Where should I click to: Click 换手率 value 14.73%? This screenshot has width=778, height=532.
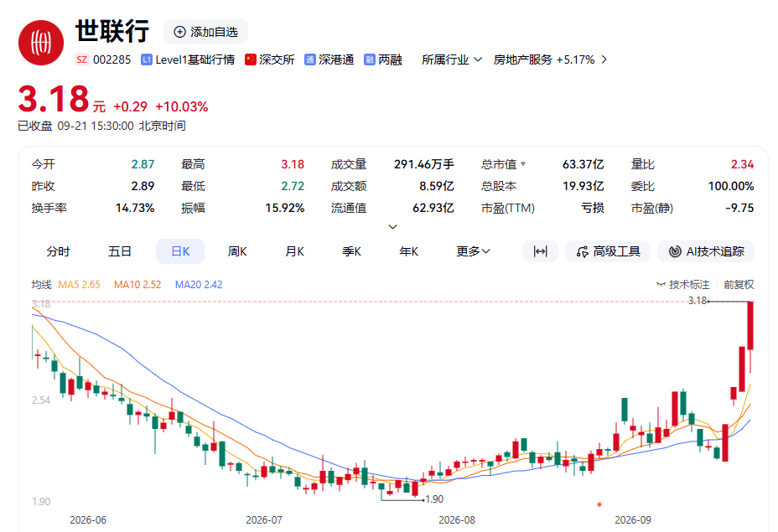click(135, 208)
